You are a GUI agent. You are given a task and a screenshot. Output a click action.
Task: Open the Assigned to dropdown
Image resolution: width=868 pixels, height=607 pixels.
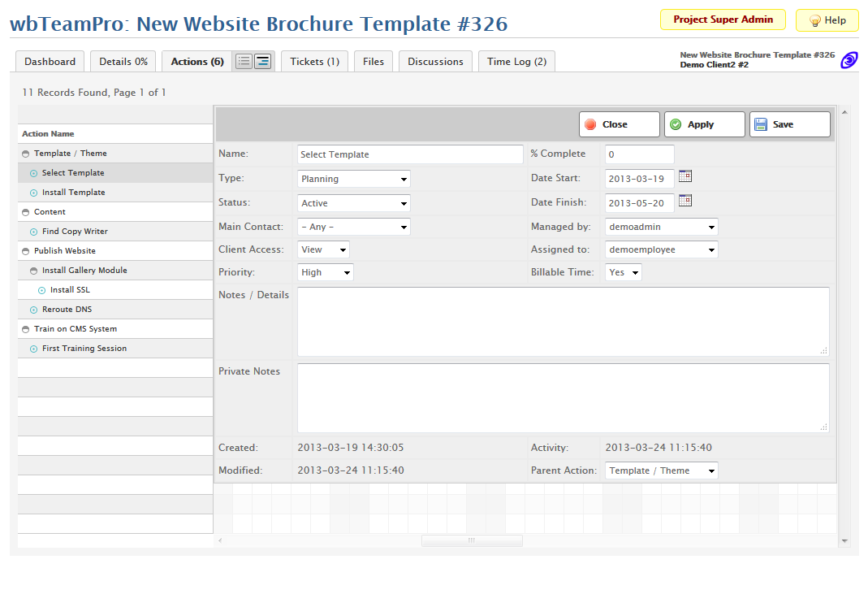661,250
